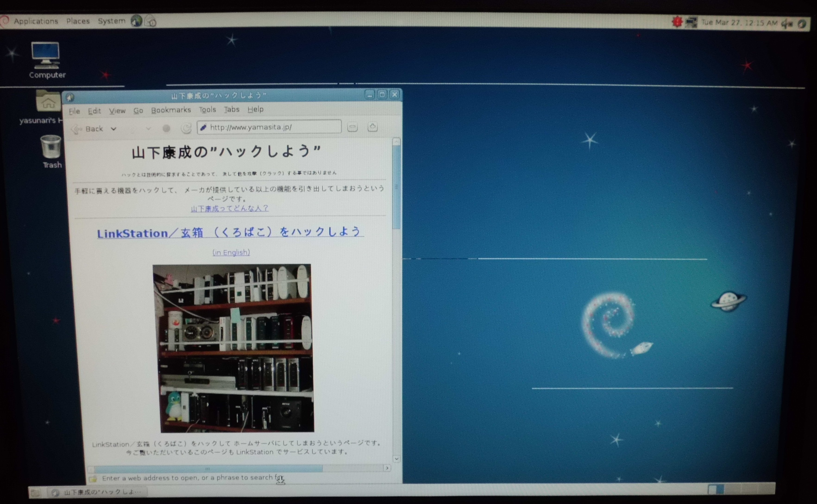Viewport: 817px width, 504px height.
Task: Select the 山下康成の taskbar window button
Action: [x=97, y=492]
